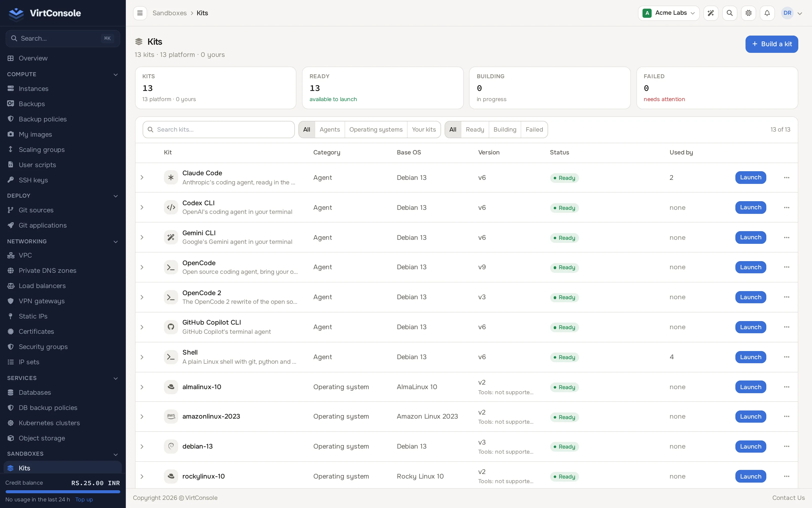This screenshot has width=812, height=508.
Task: Open Instances in the sidebar
Action: [63, 89]
